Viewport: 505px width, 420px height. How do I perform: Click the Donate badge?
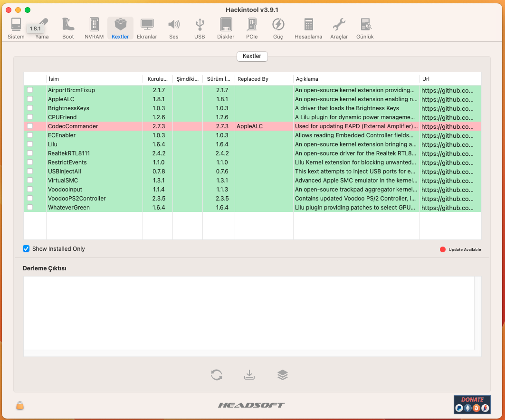click(472, 404)
